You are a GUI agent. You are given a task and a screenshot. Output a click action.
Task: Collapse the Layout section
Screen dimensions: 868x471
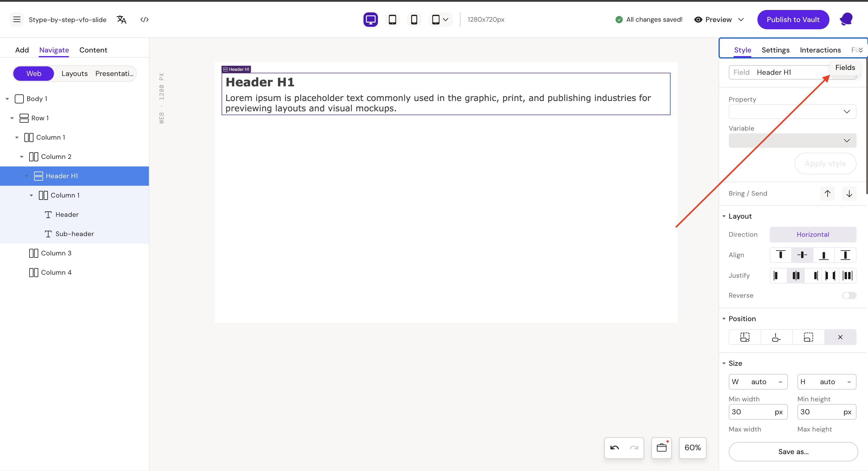point(724,217)
